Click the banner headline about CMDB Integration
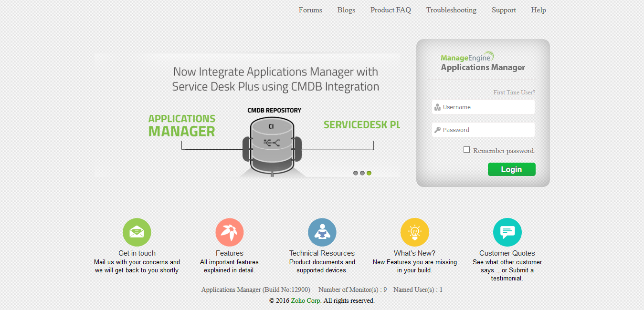Screen dimensions: 644x310 pos(275,79)
